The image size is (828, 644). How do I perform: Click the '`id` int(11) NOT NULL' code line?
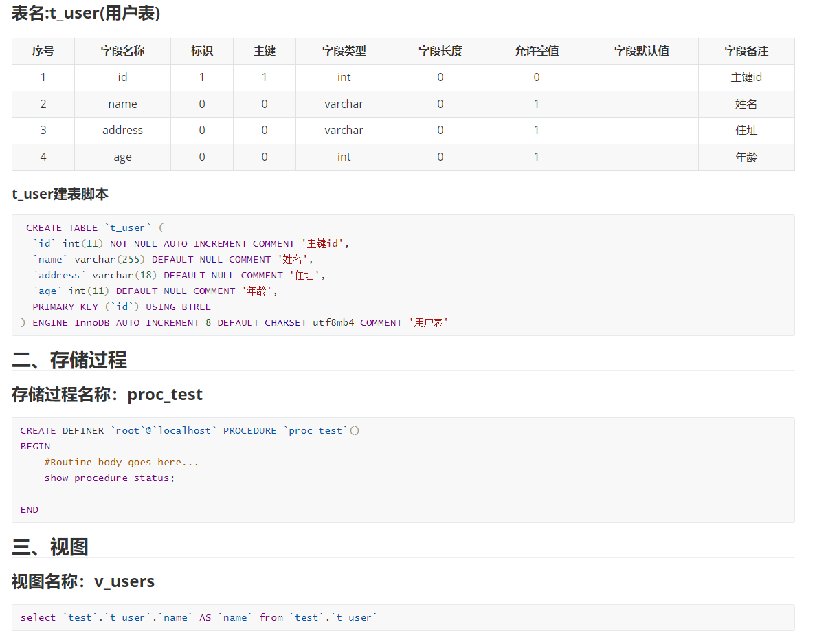(x=191, y=243)
